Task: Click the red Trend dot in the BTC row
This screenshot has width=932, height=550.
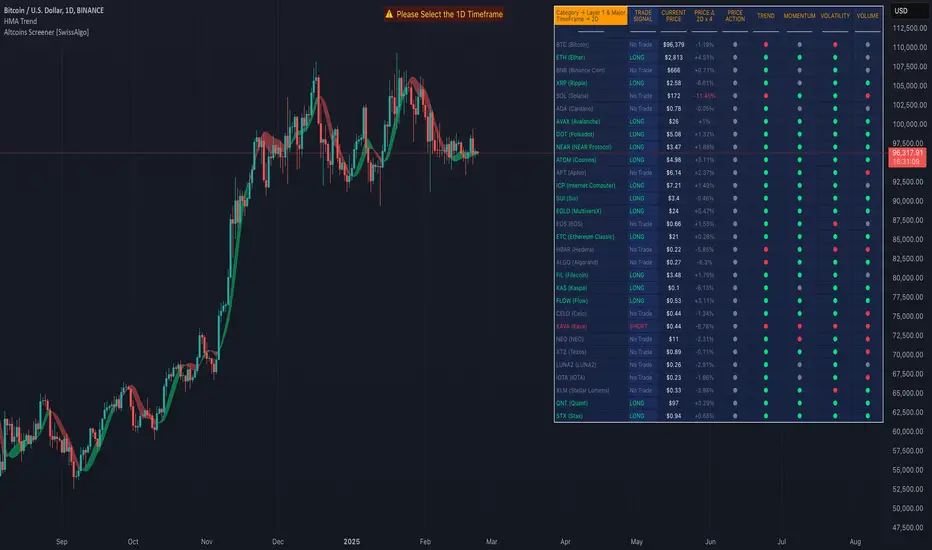Action: point(766,45)
